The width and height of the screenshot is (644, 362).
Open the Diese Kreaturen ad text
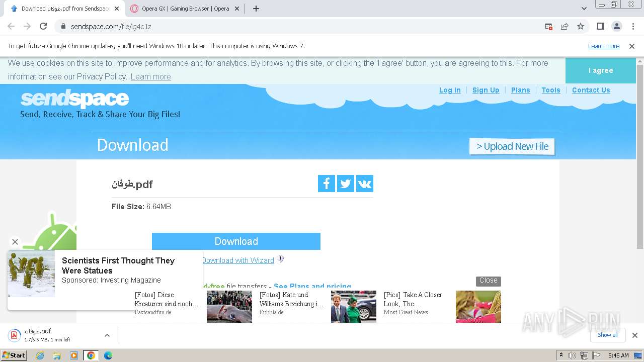pos(167,299)
